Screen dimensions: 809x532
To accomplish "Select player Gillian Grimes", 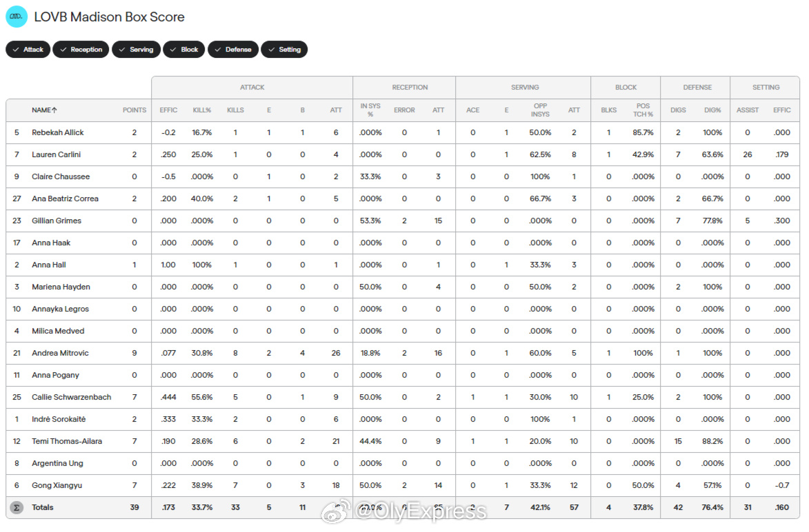I will pos(57,221).
